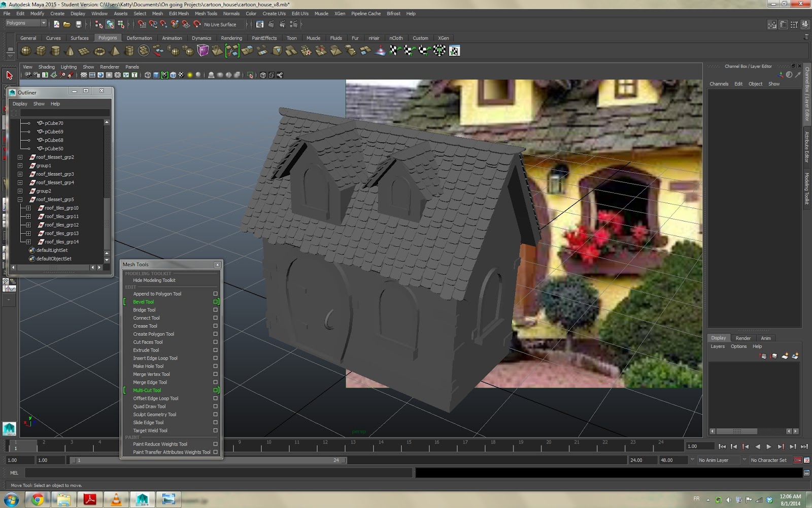Image resolution: width=812 pixels, height=508 pixels.
Task: Expand roof_tiles_grp14 in the Outliner
Action: pos(28,242)
